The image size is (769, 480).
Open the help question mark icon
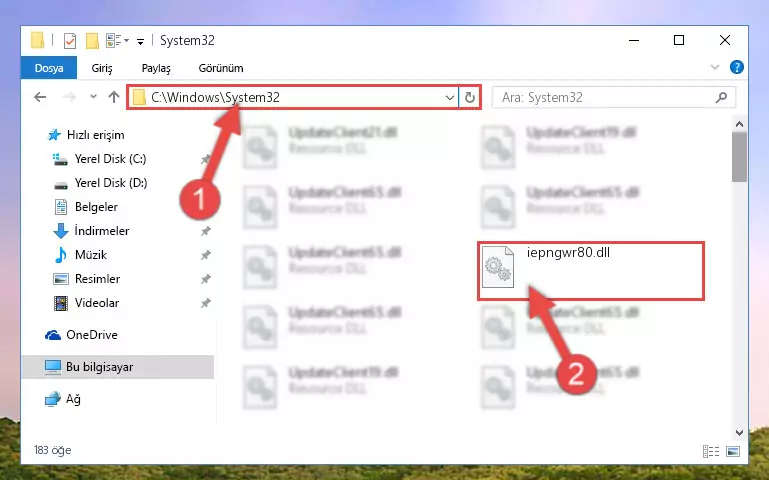pos(736,67)
